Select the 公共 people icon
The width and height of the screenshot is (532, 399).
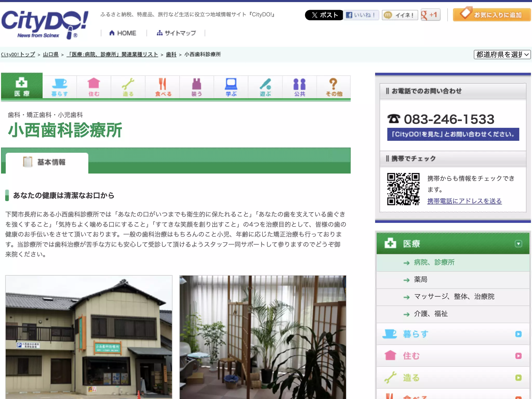(x=300, y=87)
